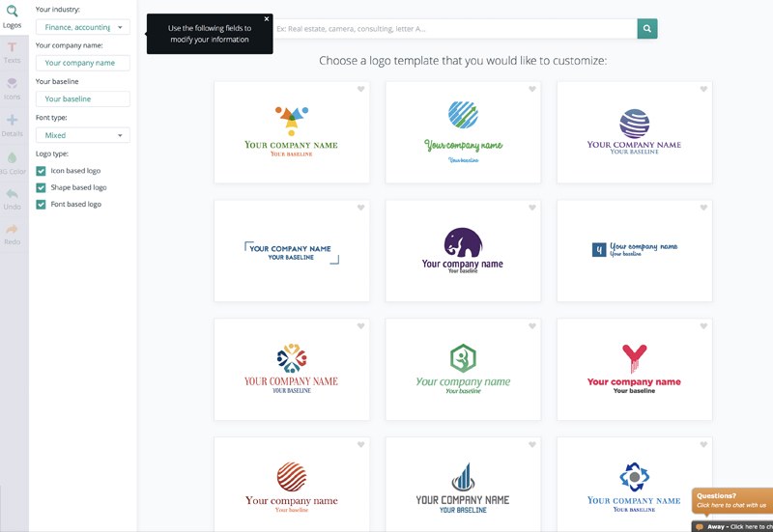Uncheck Icon based logo checkbox

pyautogui.click(x=41, y=171)
